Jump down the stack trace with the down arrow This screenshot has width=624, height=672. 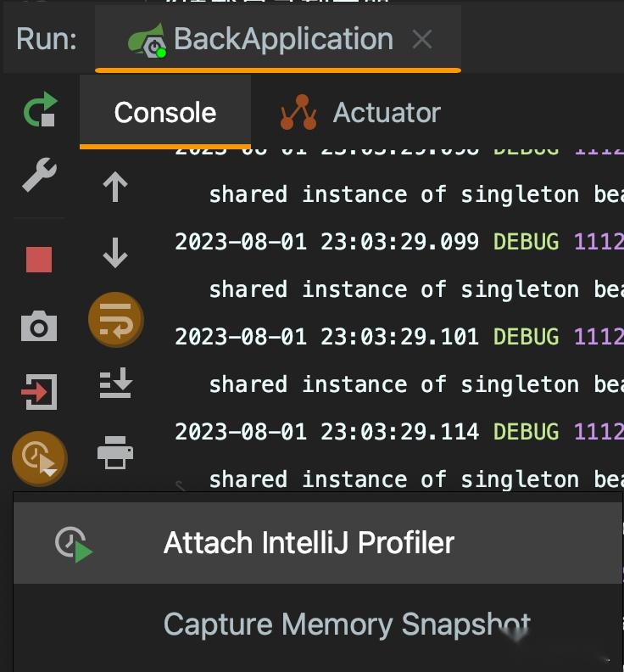pyautogui.click(x=115, y=253)
